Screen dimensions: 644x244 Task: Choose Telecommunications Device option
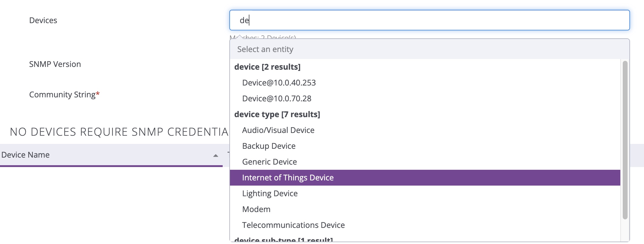click(x=293, y=225)
